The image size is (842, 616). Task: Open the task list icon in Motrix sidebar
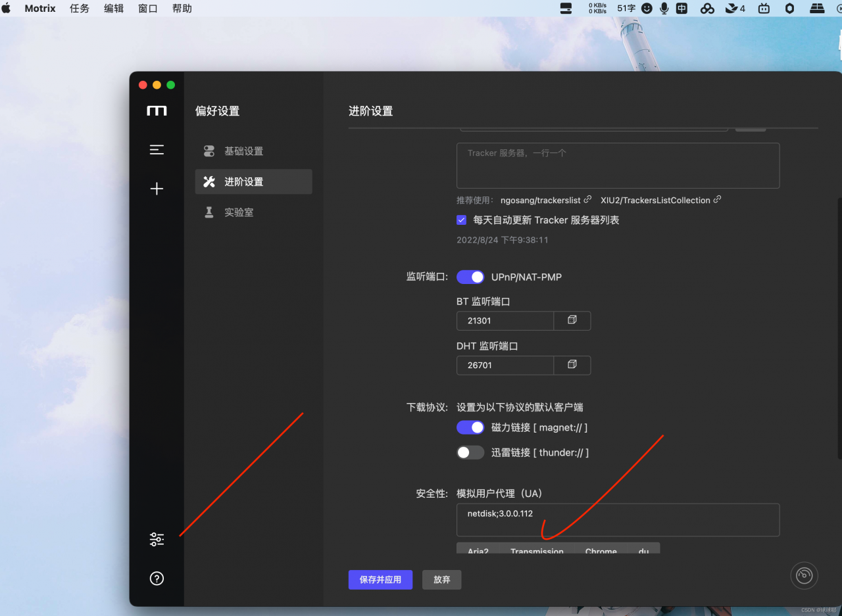pyautogui.click(x=157, y=150)
